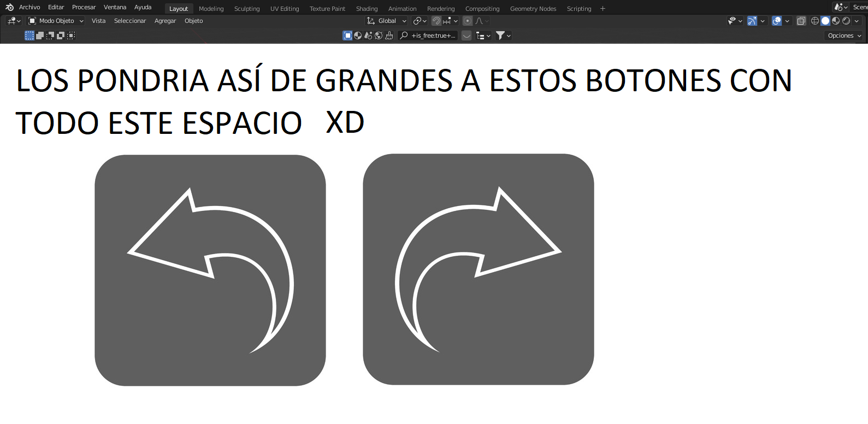Toggle proportional editing
Viewport: 868px width, 424px height.
point(468,21)
